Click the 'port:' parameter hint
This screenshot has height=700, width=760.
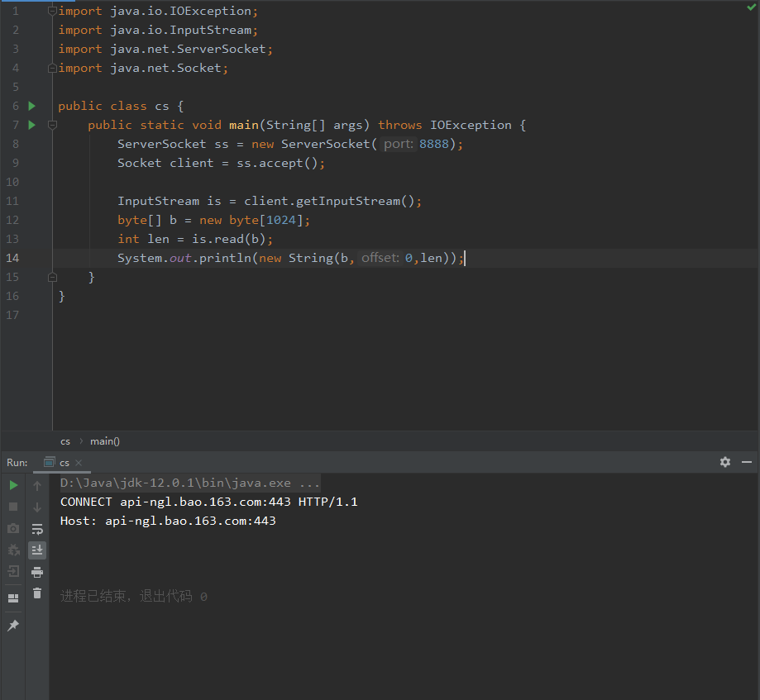[399, 144]
